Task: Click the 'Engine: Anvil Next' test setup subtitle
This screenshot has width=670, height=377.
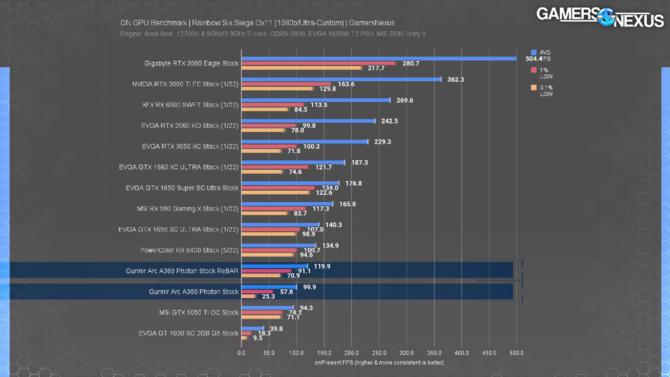Action: tap(273, 34)
